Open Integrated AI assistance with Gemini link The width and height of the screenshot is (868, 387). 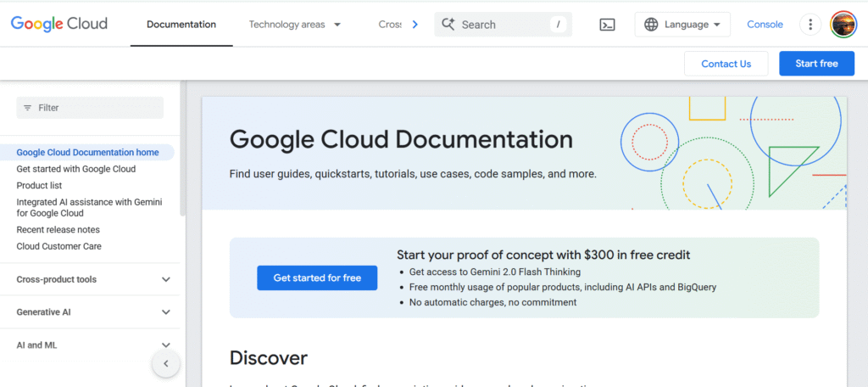pos(89,208)
